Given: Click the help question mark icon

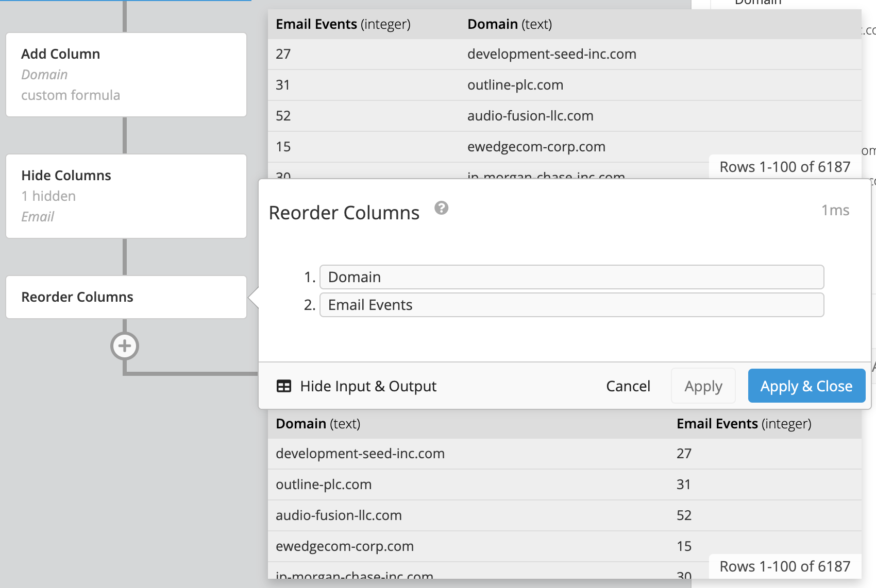Looking at the screenshot, I should 441,208.
